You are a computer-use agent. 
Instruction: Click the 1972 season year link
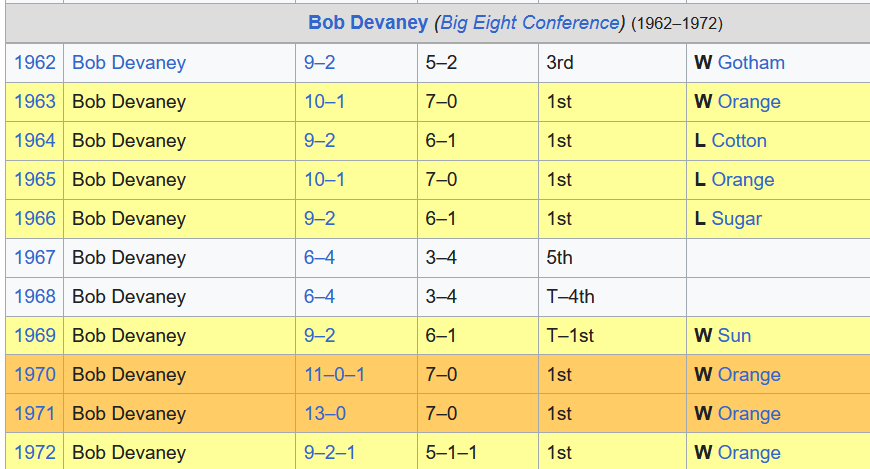tap(35, 453)
